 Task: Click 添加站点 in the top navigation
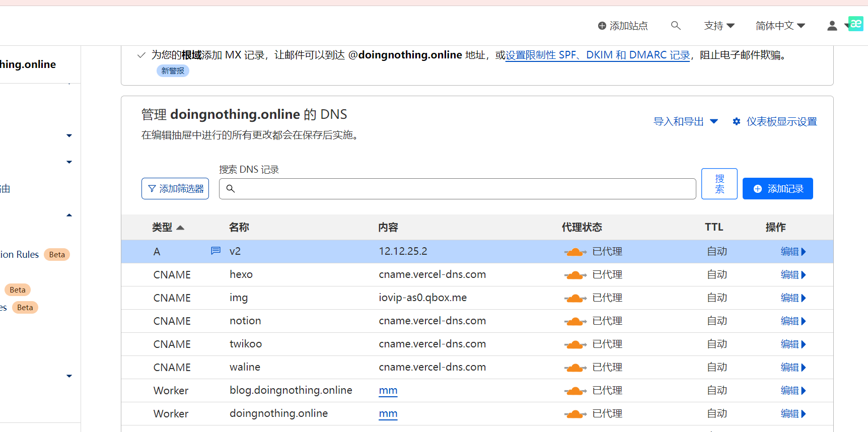623,26
